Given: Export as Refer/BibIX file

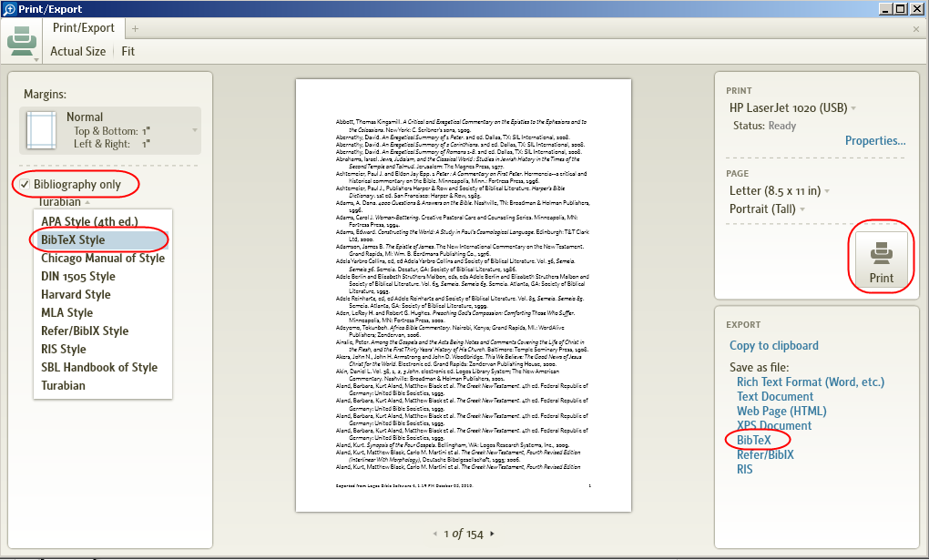Looking at the screenshot, I should coord(765,455).
